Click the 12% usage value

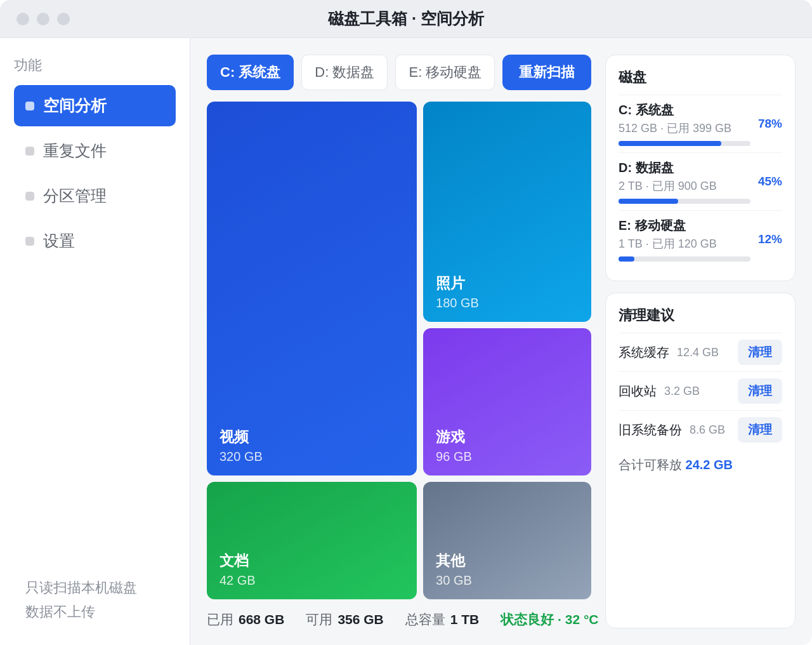[770, 239]
